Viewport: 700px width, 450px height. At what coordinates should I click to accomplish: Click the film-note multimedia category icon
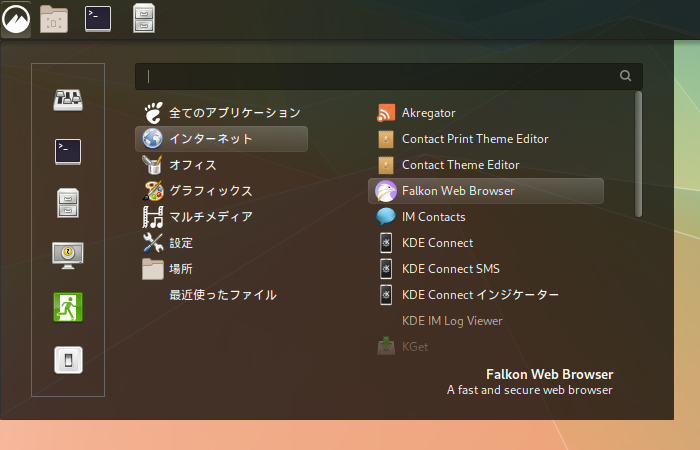(153, 217)
